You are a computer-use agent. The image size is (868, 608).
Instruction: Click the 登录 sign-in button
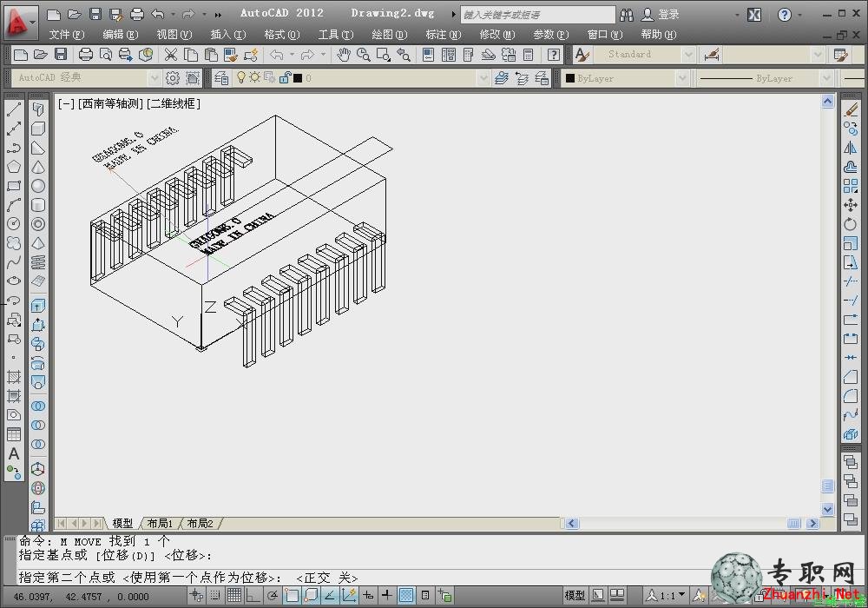click(660, 15)
